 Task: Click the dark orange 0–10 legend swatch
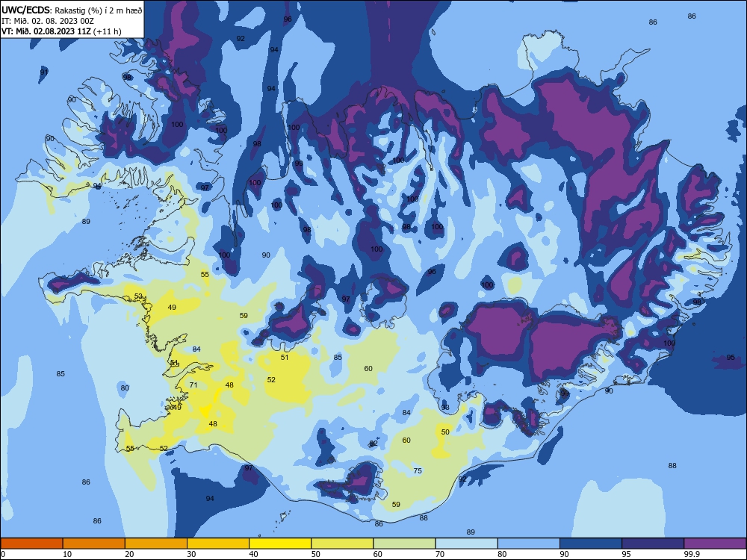31,544
